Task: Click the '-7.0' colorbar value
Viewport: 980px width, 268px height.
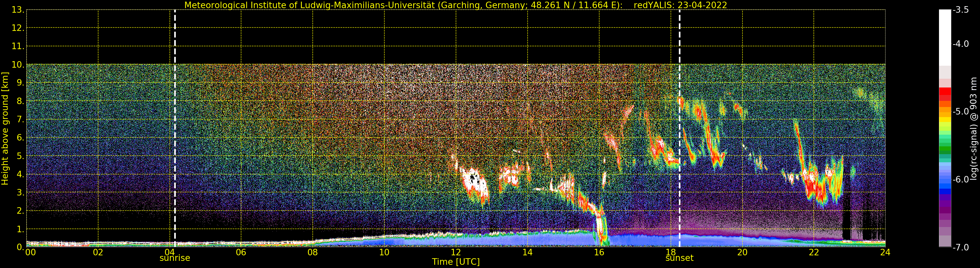Action: (x=960, y=247)
